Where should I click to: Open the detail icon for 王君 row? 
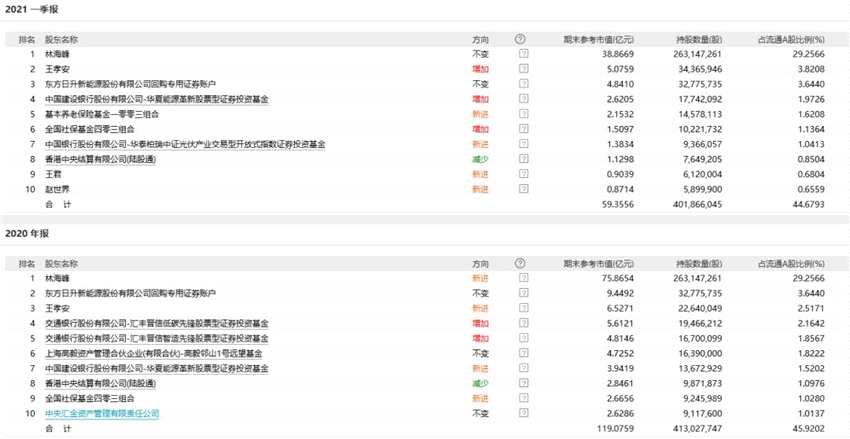tap(523, 174)
